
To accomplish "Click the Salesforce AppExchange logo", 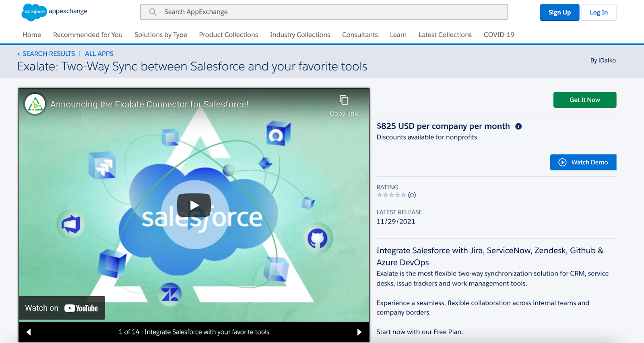I will click(x=54, y=12).
